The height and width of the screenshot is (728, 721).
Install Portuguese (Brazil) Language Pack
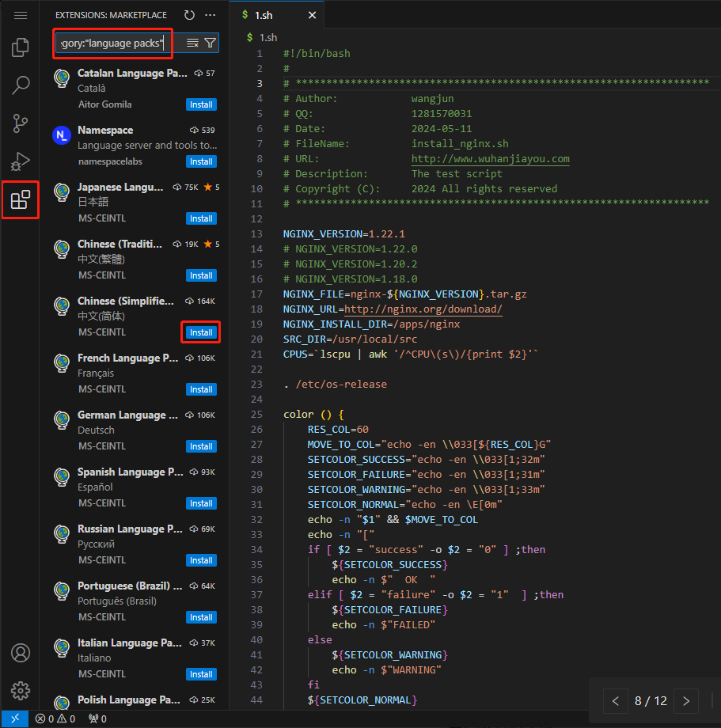201,617
